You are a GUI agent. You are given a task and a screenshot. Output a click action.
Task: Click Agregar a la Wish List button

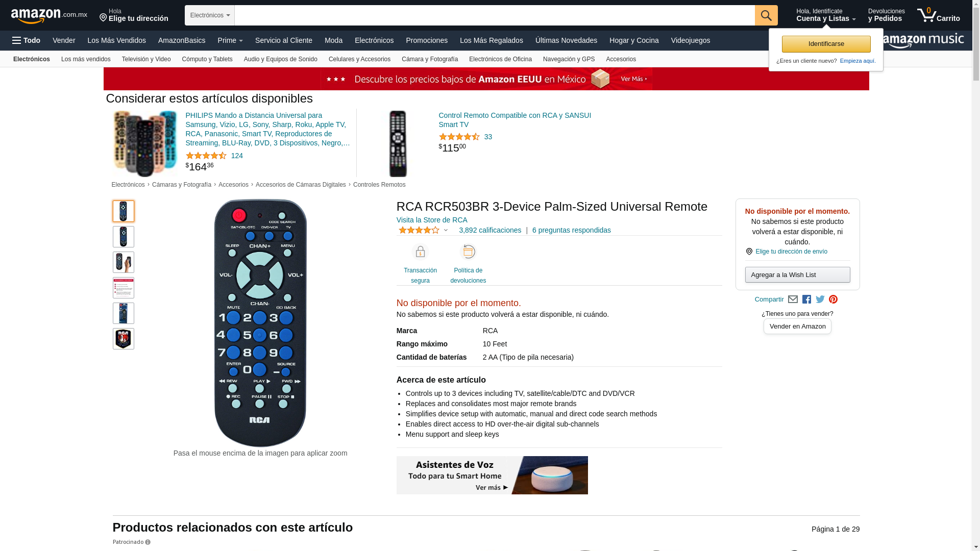point(797,275)
